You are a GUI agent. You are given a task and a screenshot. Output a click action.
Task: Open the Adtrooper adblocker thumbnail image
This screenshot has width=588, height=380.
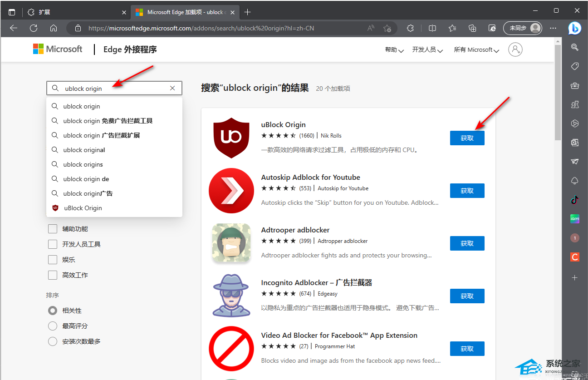coord(231,243)
